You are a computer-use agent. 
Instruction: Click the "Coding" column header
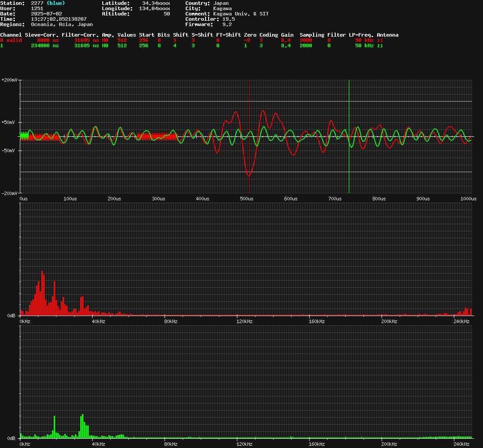(269, 35)
